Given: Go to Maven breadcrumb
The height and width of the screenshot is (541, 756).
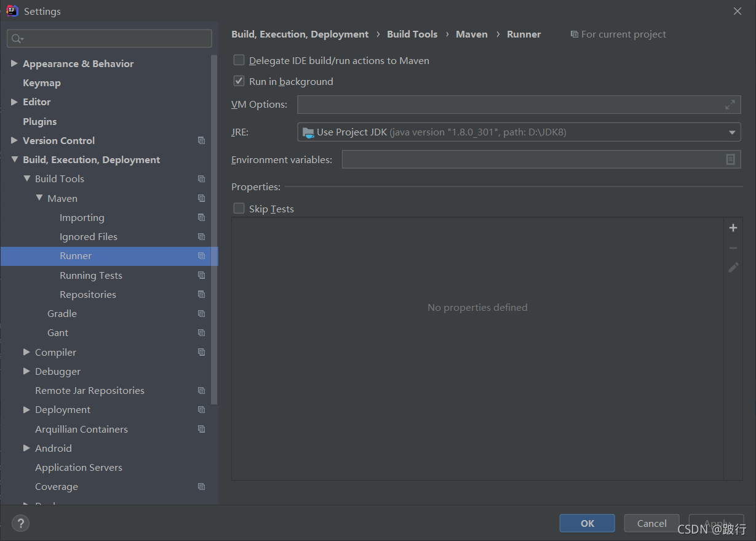Looking at the screenshot, I should (x=472, y=34).
